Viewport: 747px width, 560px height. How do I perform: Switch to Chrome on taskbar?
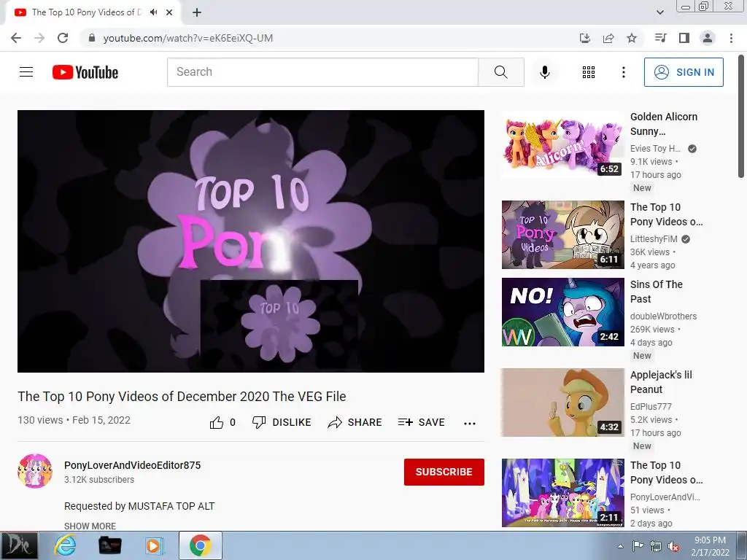[x=200, y=545]
